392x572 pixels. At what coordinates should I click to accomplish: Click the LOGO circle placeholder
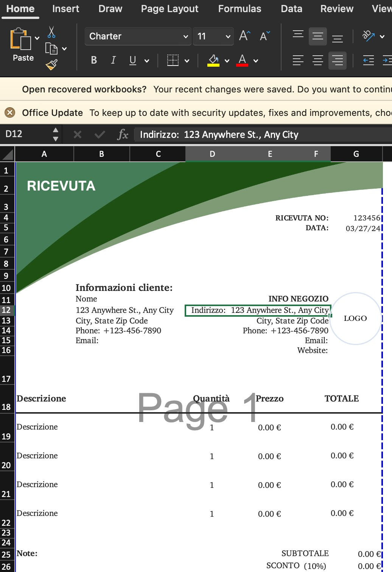(355, 318)
